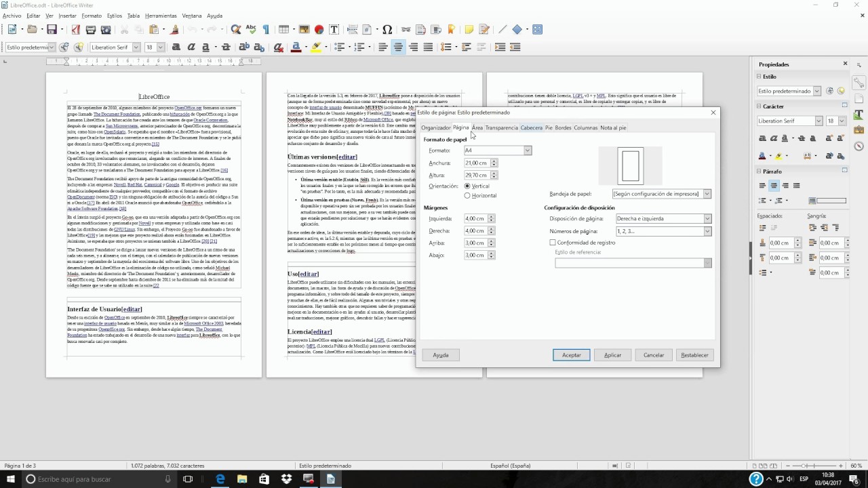Click font color icon in toolbar

click(295, 47)
